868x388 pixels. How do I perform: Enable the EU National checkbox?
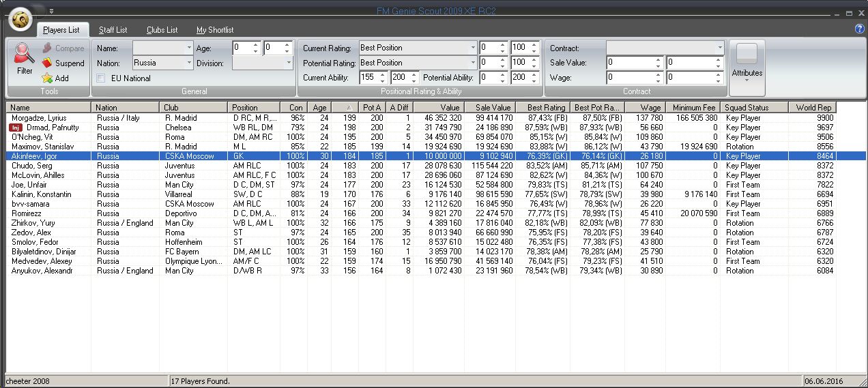click(101, 78)
